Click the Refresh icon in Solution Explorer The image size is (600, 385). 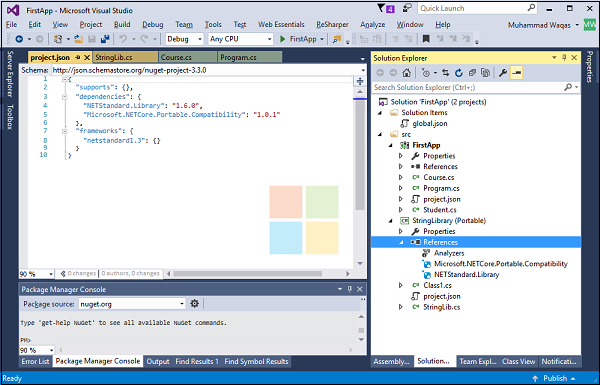458,73
